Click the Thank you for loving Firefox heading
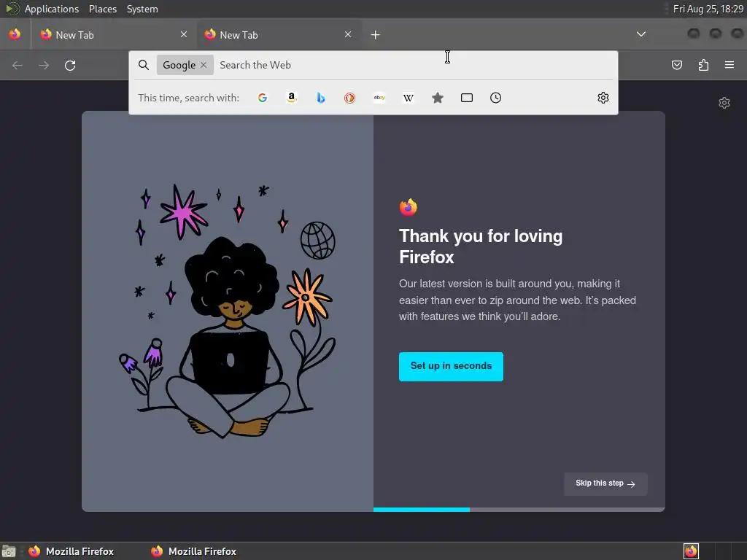The image size is (747, 560). coord(481,246)
